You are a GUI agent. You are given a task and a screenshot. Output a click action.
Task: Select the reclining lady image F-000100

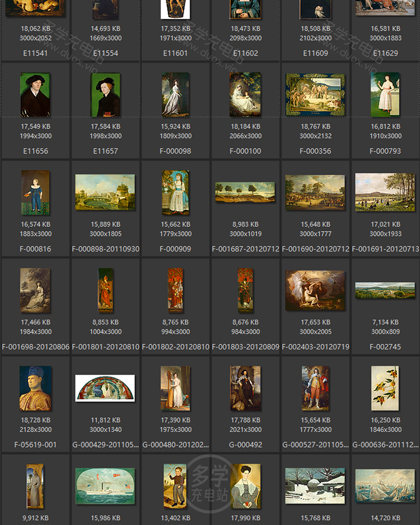click(245, 93)
